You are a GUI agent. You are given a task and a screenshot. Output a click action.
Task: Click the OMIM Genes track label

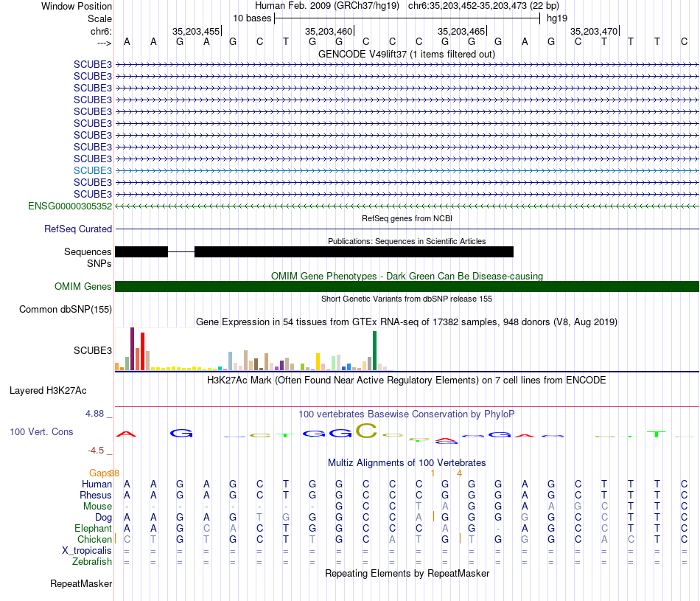(83, 286)
